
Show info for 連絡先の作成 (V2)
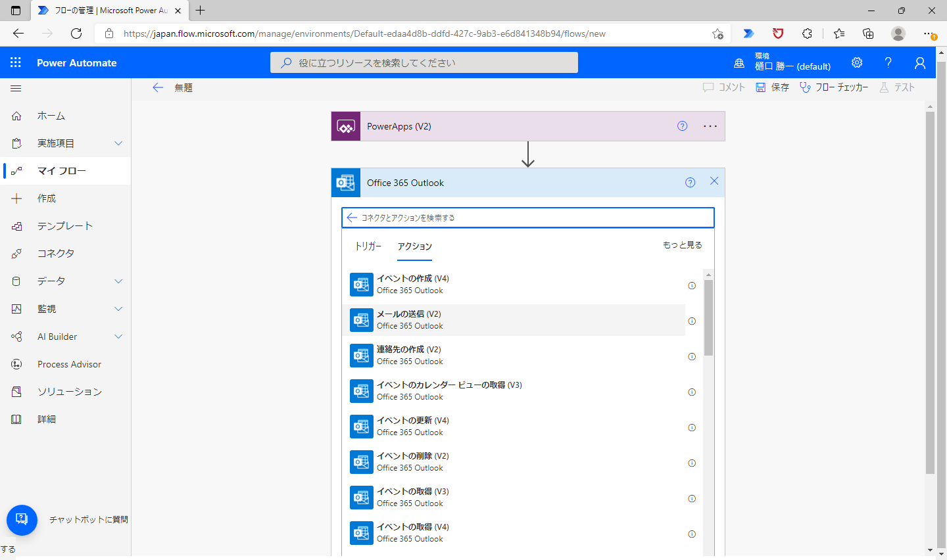pos(692,357)
